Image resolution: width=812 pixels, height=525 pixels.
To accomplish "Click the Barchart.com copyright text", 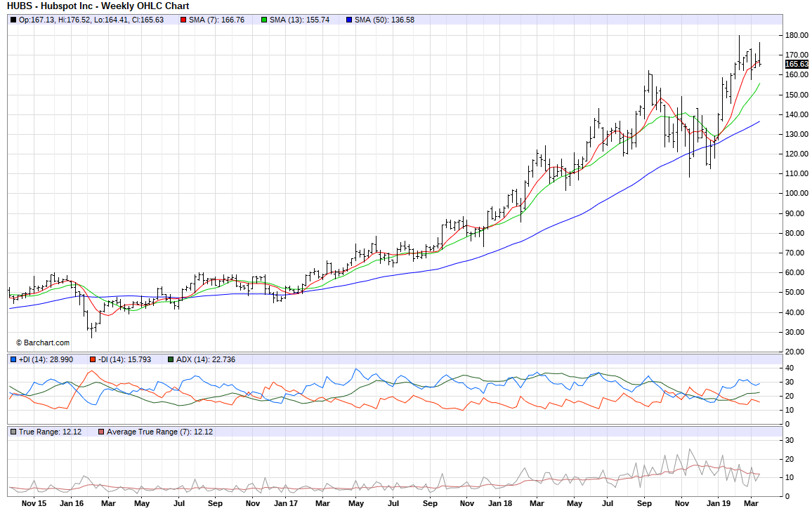I will pyautogui.click(x=43, y=343).
